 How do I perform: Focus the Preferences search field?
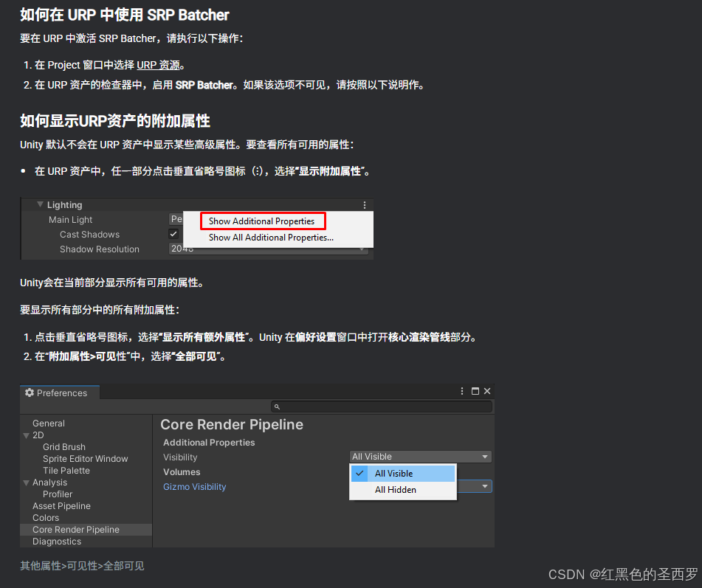[x=382, y=407]
